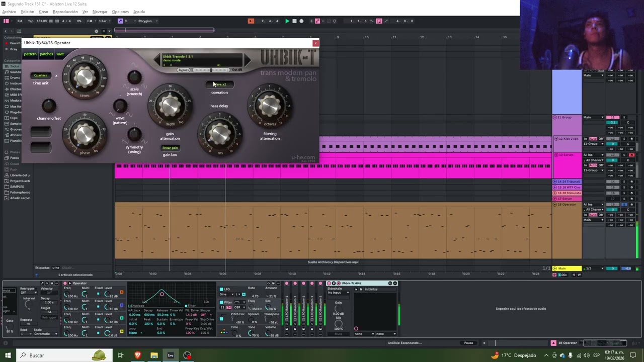Open the Navegar menu
The image size is (644, 362).
100,12
